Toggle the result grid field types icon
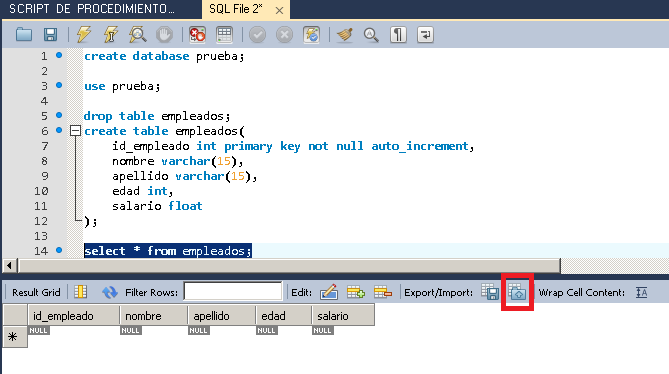This screenshot has height=374, width=669. [x=81, y=292]
